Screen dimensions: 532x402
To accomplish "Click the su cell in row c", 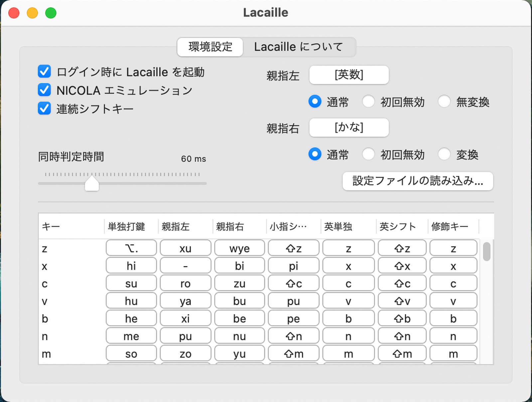I will pyautogui.click(x=131, y=284).
